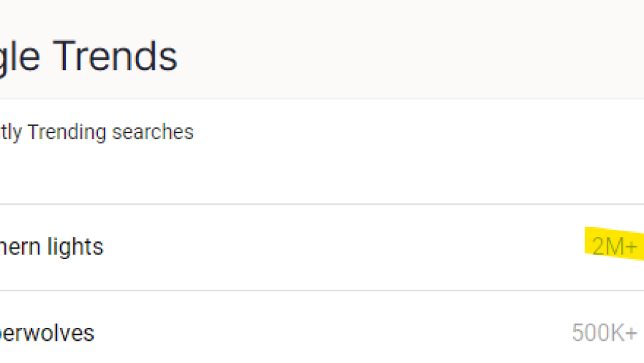Select the Trending searches heading
This screenshot has width=644, height=363.
[97, 132]
